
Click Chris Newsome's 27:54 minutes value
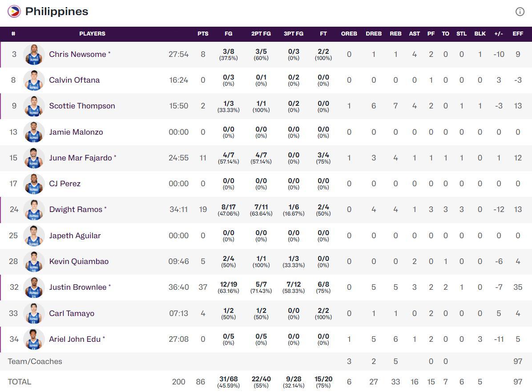[x=178, y=54]
